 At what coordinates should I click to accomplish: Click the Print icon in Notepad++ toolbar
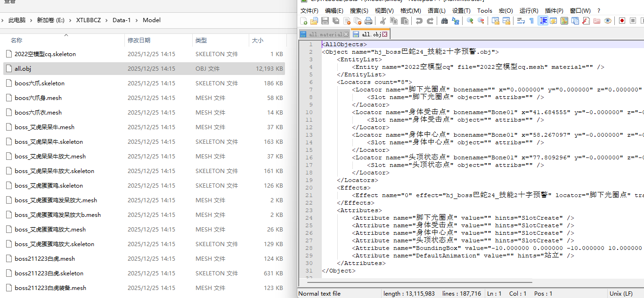pos(368,21)
